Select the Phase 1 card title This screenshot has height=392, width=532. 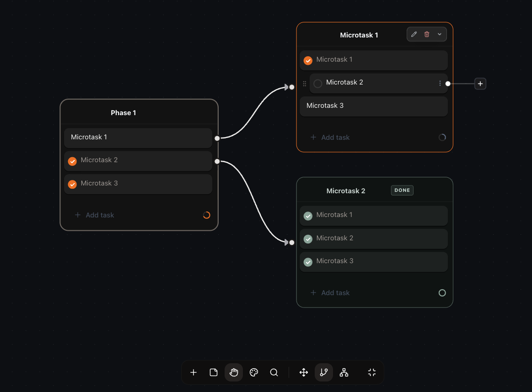tap(123, 113)
